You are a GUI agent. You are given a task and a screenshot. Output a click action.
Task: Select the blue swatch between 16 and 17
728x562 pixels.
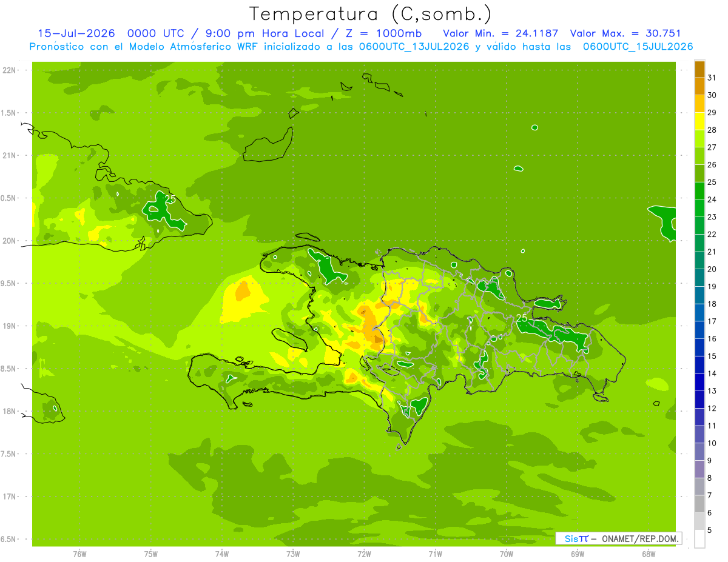click(x=699, y=330)
